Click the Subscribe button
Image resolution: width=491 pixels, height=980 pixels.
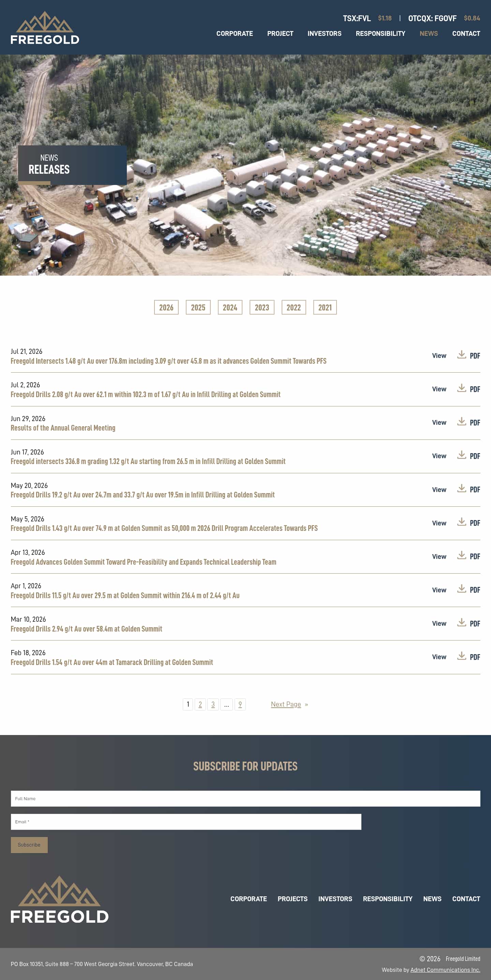click(29, 845)
